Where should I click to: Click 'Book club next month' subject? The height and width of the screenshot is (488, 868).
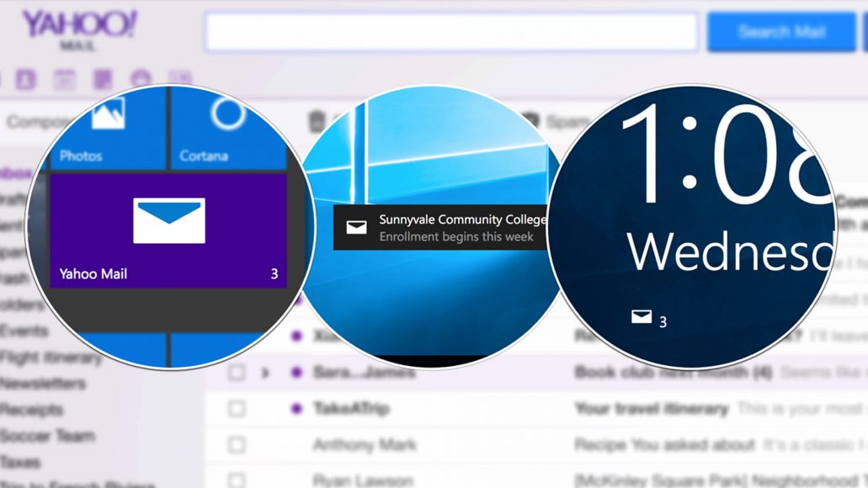[674, 373]
